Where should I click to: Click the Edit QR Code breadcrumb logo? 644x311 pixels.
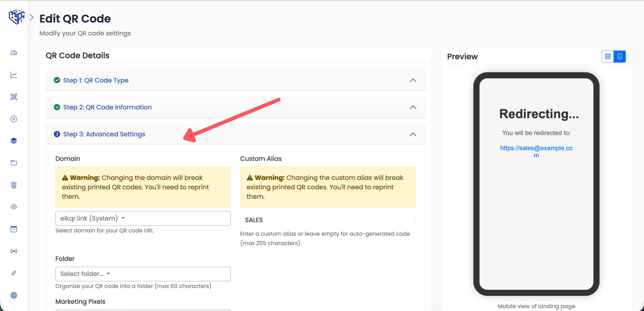pos(16,17)
